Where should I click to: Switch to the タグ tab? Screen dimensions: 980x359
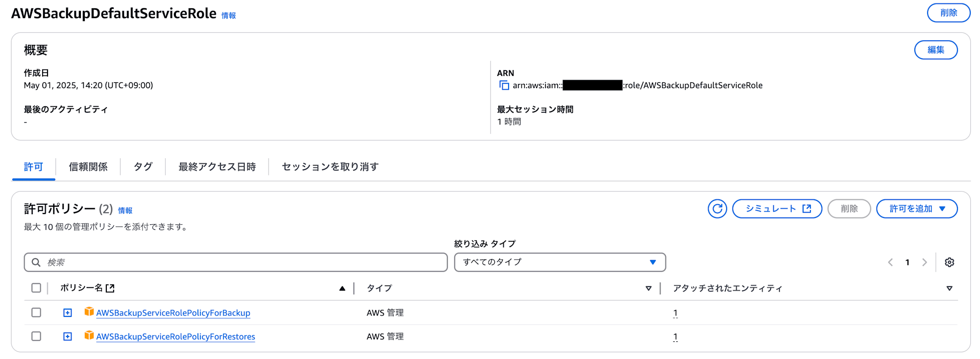[143, 167]
